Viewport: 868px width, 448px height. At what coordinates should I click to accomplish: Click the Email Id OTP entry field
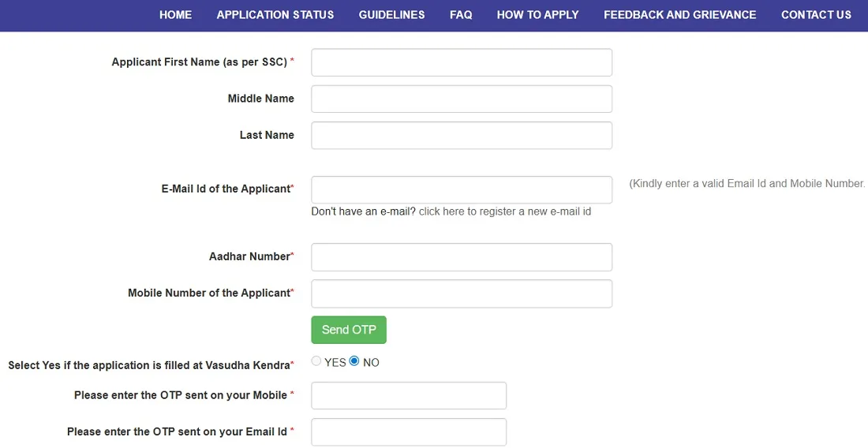tap(409, 431)
